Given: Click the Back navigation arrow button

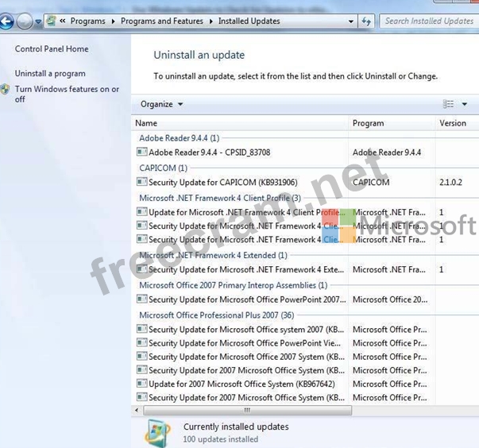Looking at the screenshot, I should click(x=6, y=21).
